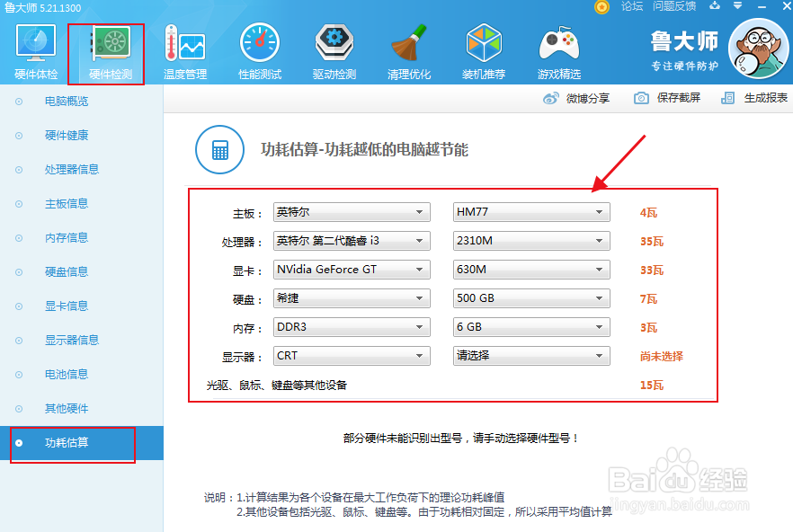Click the Weibo icon for 微博分享
This screenshot has width=793, height=532.
point(551,98)
